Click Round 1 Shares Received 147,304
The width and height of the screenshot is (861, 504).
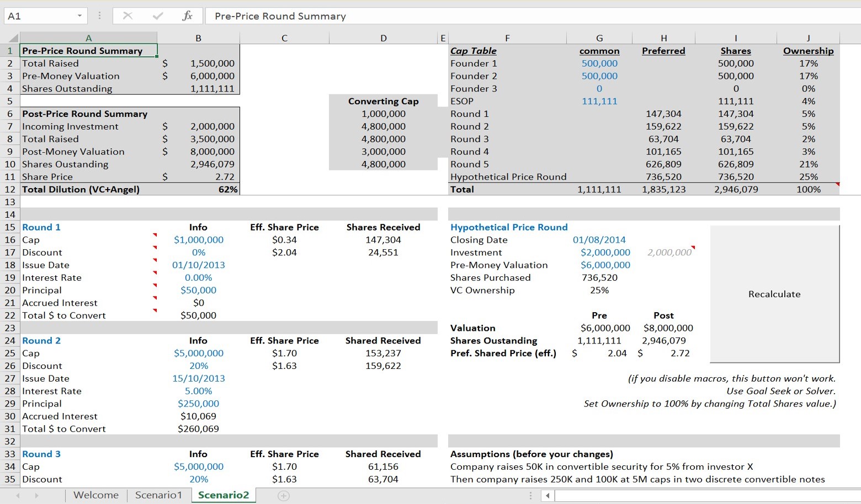384,240
